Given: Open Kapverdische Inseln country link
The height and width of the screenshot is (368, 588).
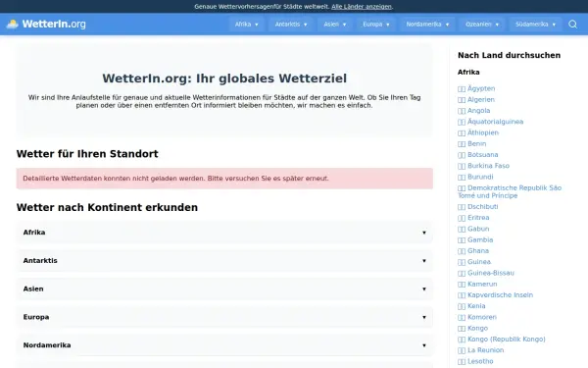Looking at the screenshot, I should pyautogui.click(x=495, y=295).
